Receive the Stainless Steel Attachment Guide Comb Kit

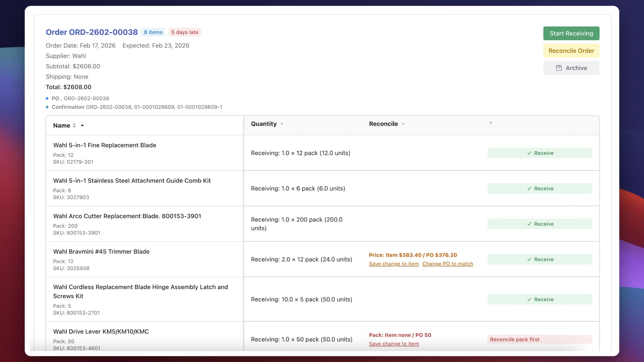tap(540, 188)
